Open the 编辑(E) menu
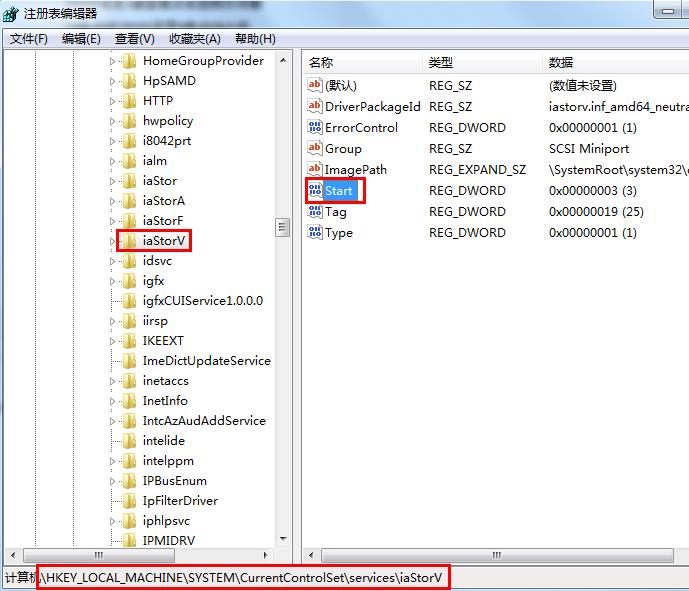The width and height of the screenshot is (689, 591). pos(81,39)
